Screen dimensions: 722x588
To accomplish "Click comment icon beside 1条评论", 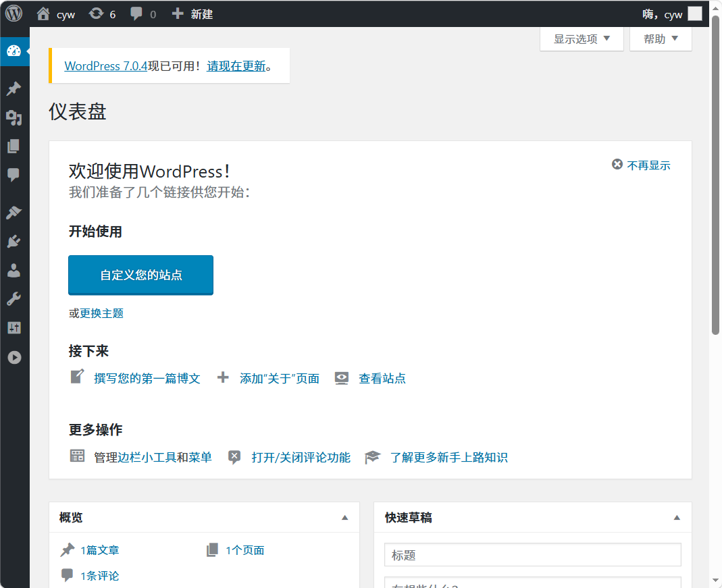I will (x=68, y=575).
